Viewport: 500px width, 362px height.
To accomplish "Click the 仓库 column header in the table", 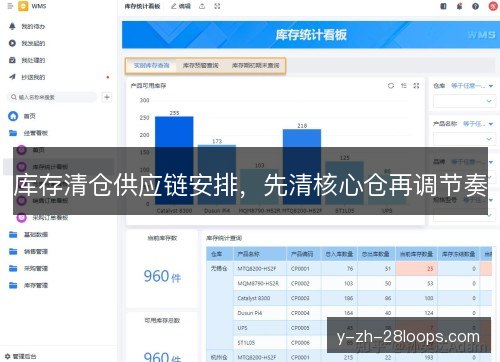I will [x=220, y=254].
